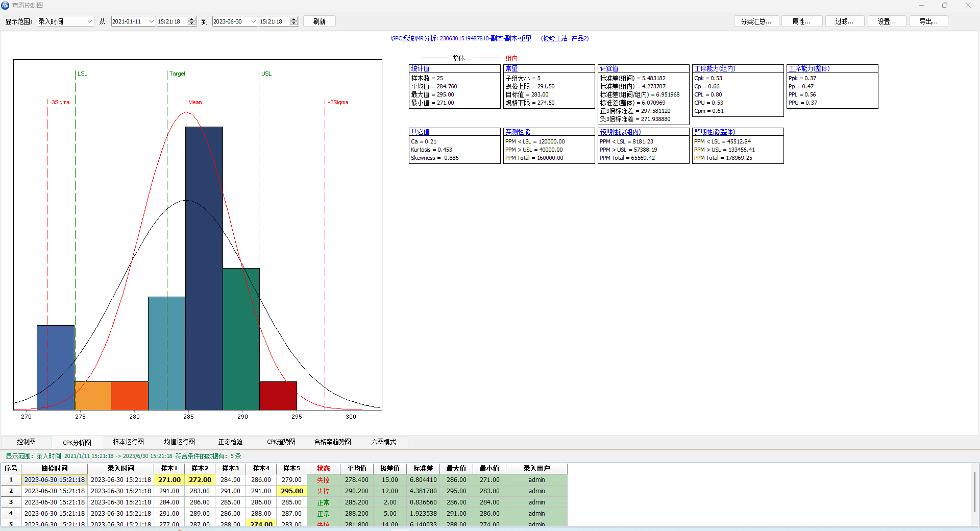This screenshot has width=980, height=531.
Task: Click the teal histogram bar
Action: tap(167, 353)
